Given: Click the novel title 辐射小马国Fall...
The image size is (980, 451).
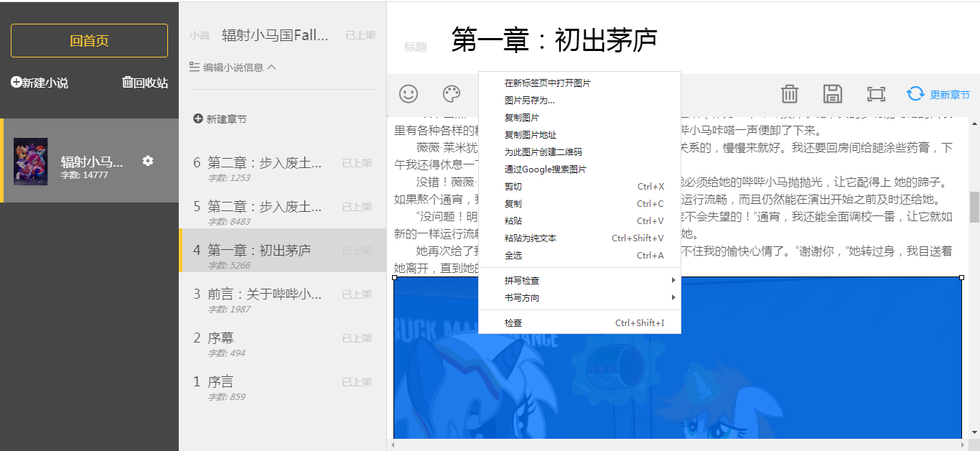Looking at the screenshot, I should [x=275, y=35].
